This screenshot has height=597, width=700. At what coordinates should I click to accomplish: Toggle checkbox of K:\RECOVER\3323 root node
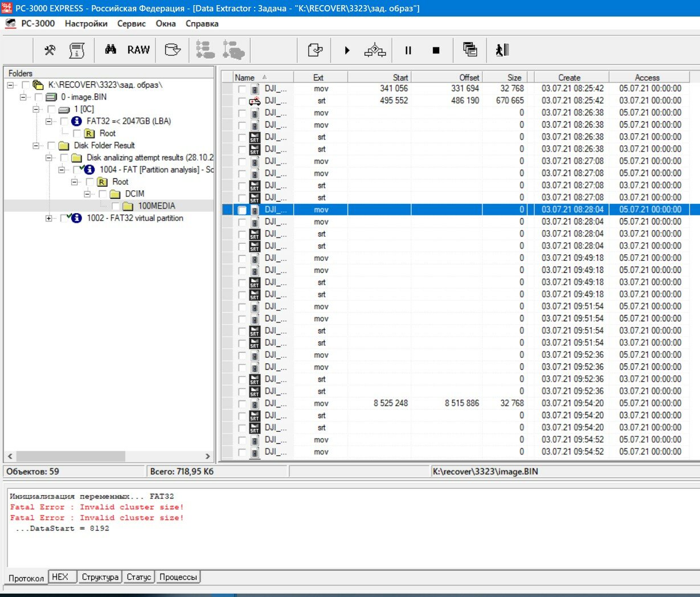26,85
